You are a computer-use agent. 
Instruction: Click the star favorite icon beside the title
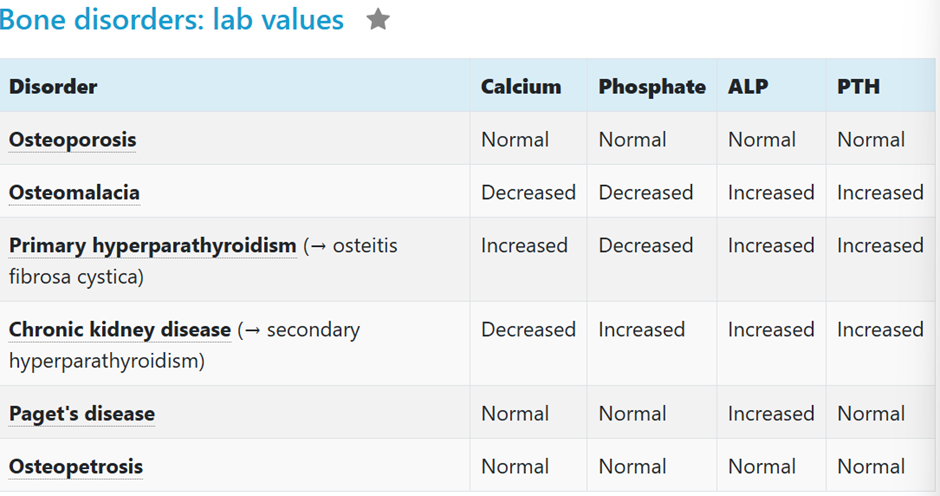pyautogui.click(x=378, y=19)
